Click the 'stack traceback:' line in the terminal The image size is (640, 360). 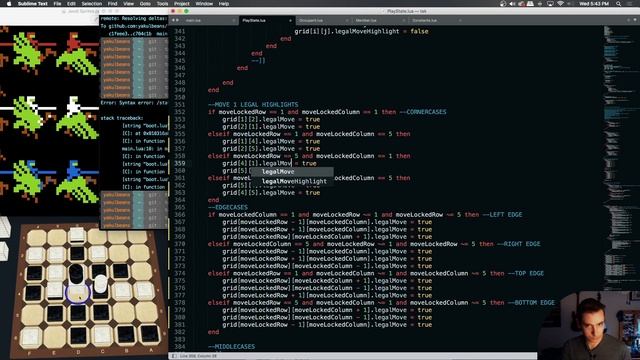coord(122,118)
